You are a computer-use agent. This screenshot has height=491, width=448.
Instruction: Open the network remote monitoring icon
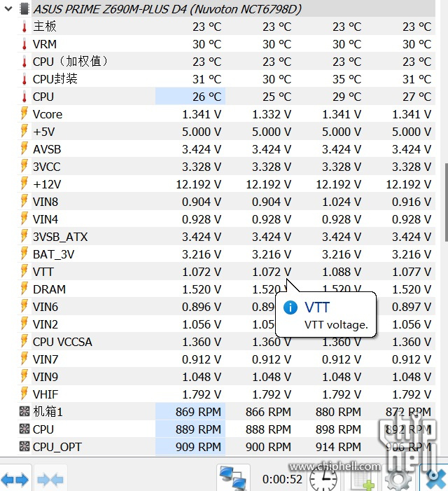233,478
